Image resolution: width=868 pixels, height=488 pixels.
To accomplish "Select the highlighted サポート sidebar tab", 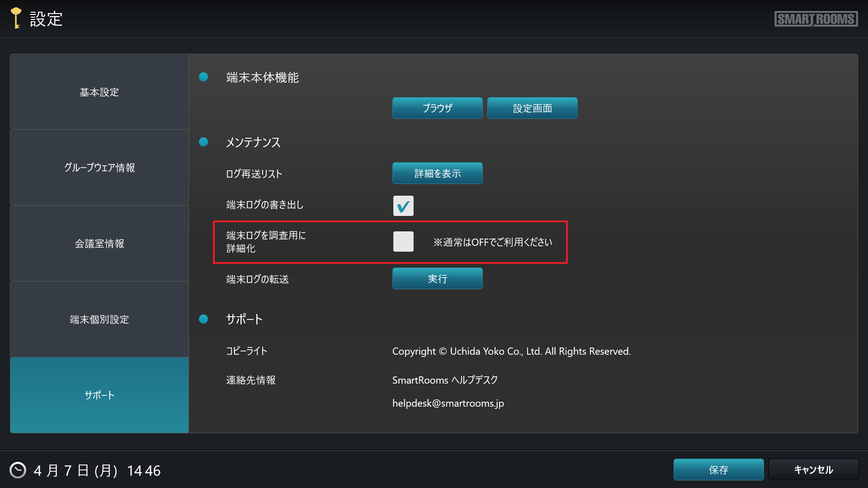I will [99, 395].
